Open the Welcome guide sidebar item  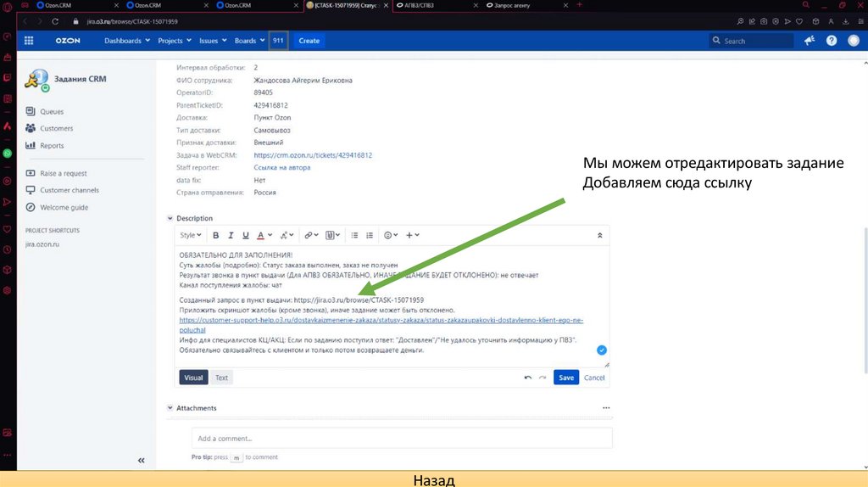pos(64,207)
